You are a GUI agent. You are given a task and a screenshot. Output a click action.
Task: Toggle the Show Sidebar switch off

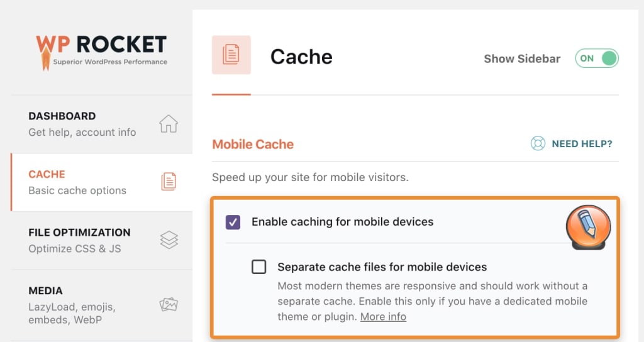[596, 58]
